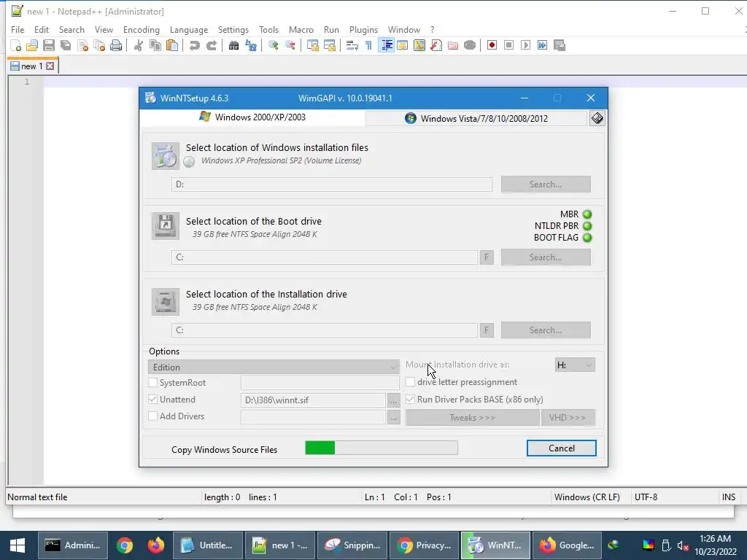Click Run Macro Multiple Times icon
747x560 pixels.
[542, 45]
